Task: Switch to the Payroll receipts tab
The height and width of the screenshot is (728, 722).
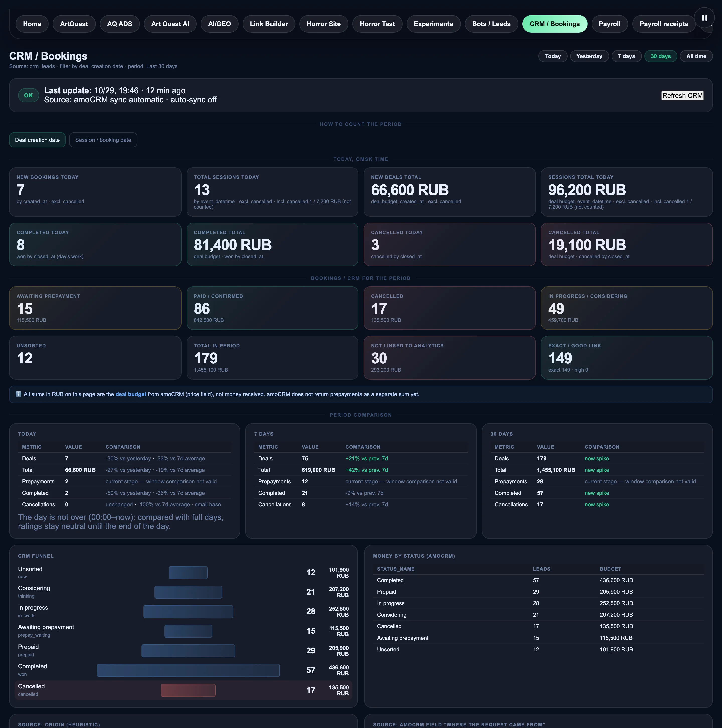Action: (x=664, y=24)
